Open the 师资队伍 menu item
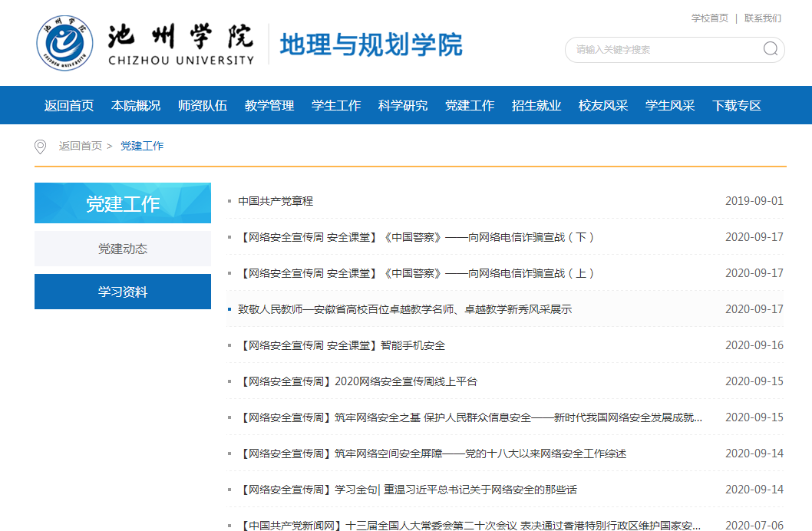Image resolution: width=812 pixels, height=531 pixels. (x=203, y=106)
